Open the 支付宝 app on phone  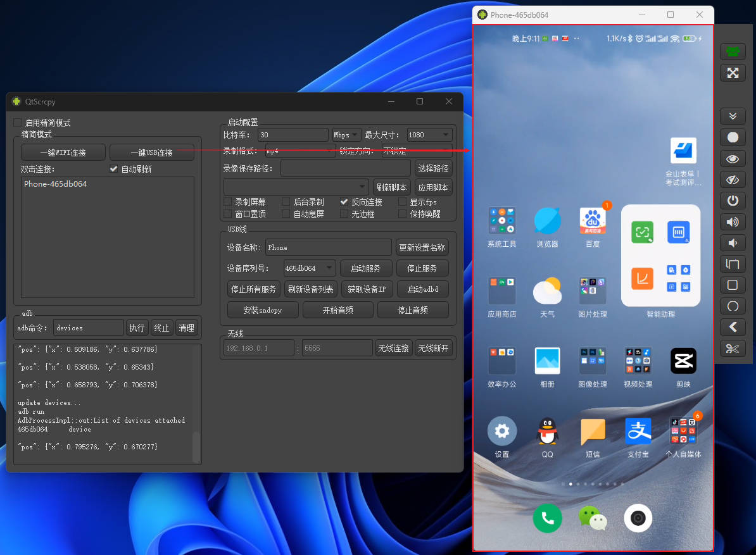[638, 432]
